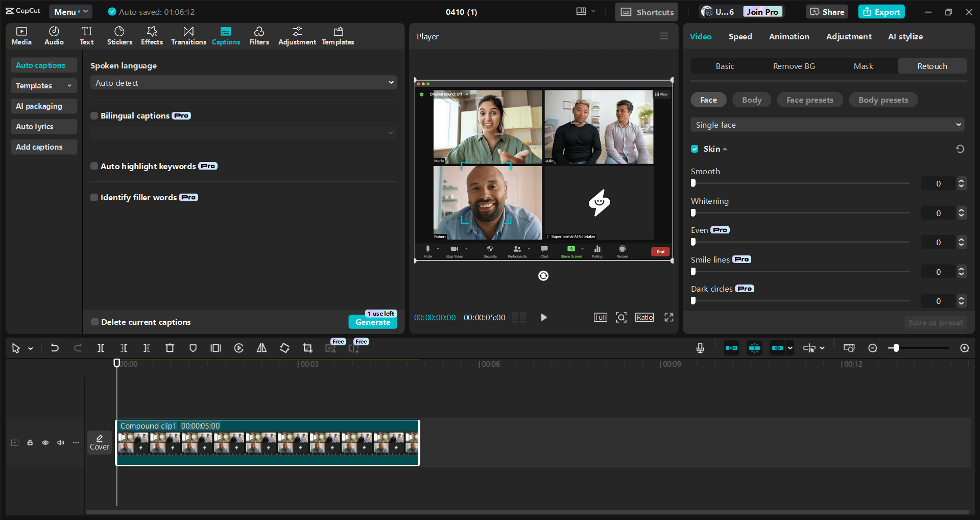Image resolution: width=980 pixels, height=520 pixels.
Task: Open the Single face dropdown
Action: (827, 124)
